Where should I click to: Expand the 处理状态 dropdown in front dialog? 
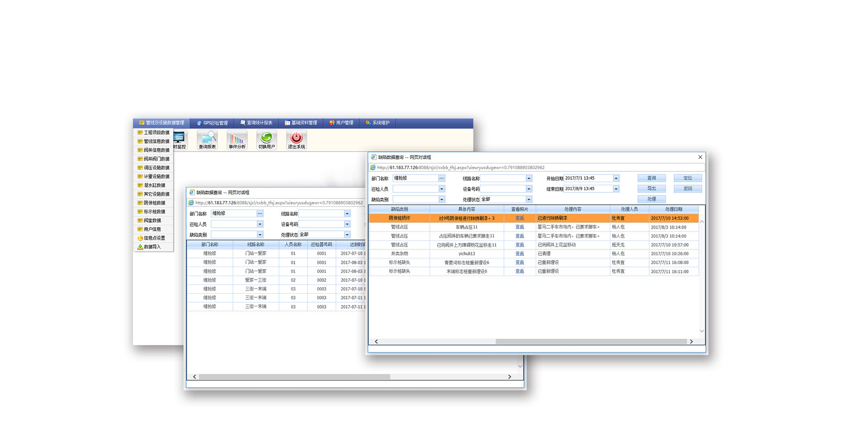[x=528, y=200]
